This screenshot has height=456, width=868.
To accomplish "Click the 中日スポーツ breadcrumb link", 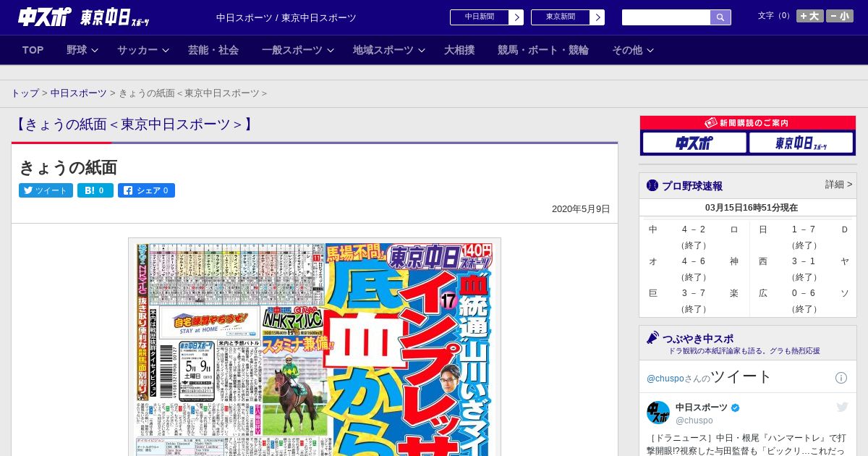I will pyautogui.click(x=79, y=93).
